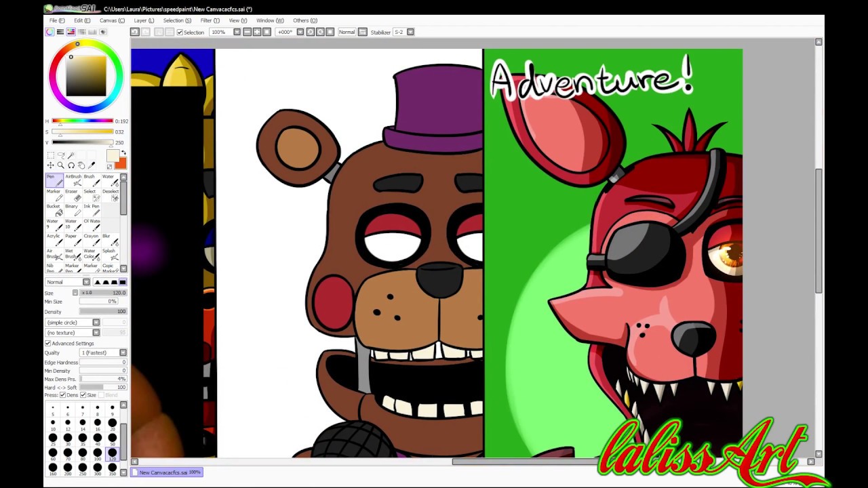Select the magic wand tool
Image resolution: width=868 pixels, height=488 pixels.
pyautogui.click(x=71, y=155)
